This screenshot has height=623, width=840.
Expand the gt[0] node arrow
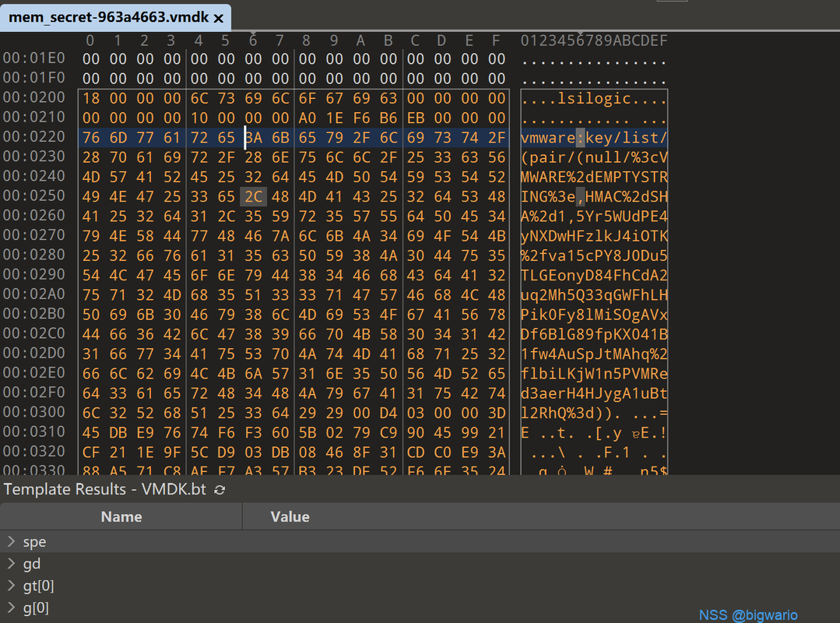(11, 586)
